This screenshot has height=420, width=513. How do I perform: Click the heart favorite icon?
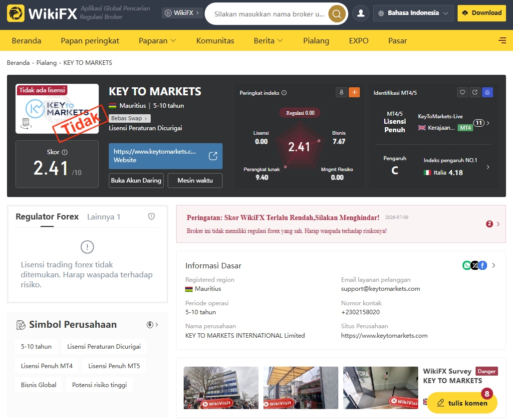(x=462, y=92)
